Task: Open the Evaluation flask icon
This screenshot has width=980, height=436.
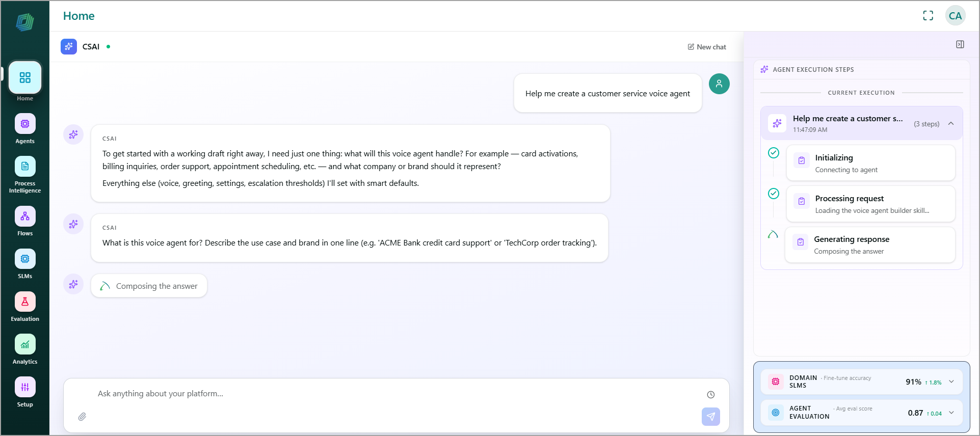Action: click(24, 302)
